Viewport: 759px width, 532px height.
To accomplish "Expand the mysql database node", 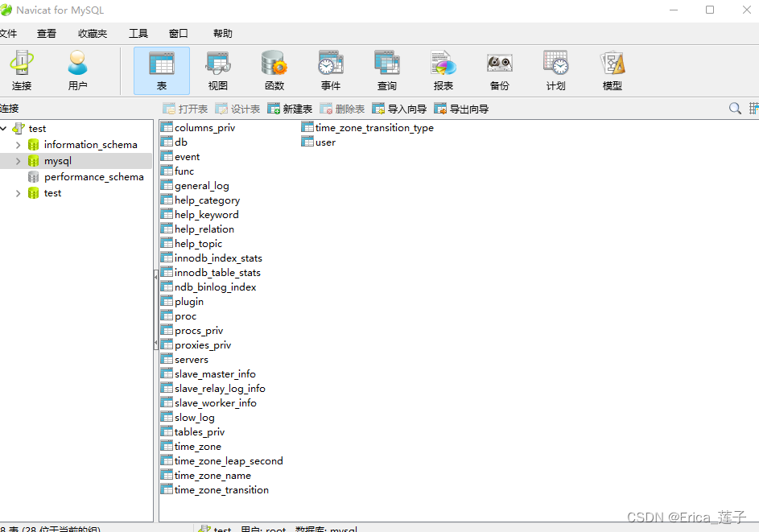I will coord(18,161).
